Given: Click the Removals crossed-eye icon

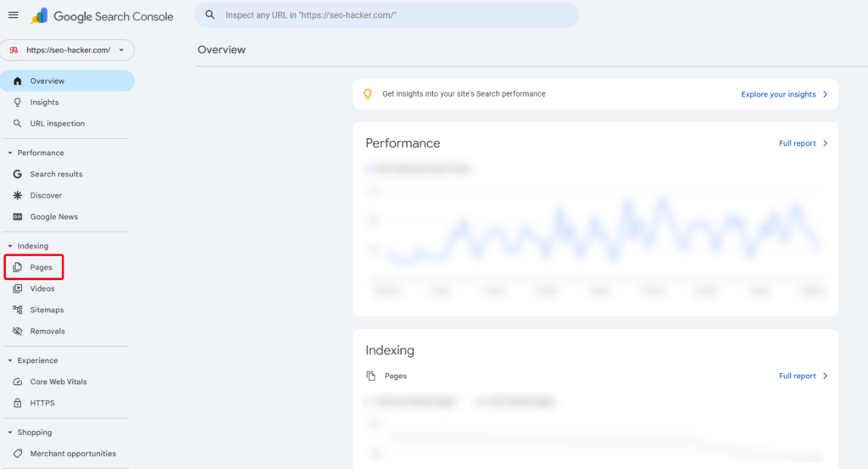Looking at the screenshot, I should pos(18,331).
